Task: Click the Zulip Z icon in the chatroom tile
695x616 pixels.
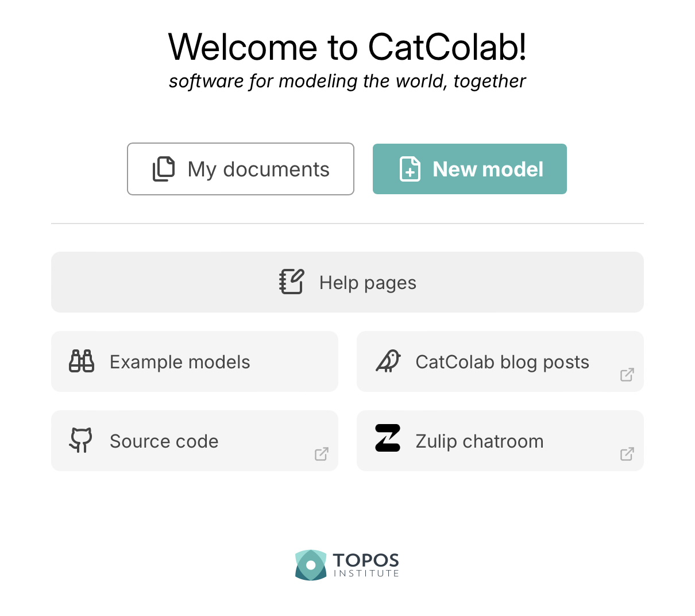Action: [x=388, y=440]
